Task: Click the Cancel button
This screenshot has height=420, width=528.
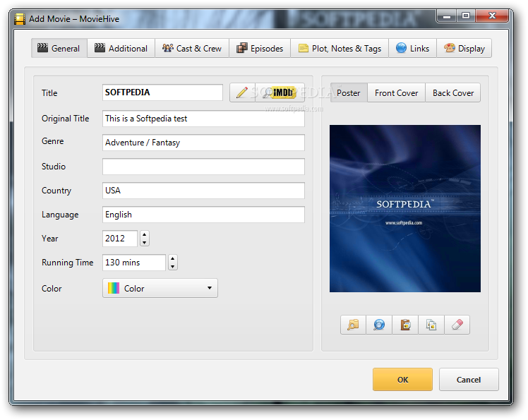Action: click(469, 380)
